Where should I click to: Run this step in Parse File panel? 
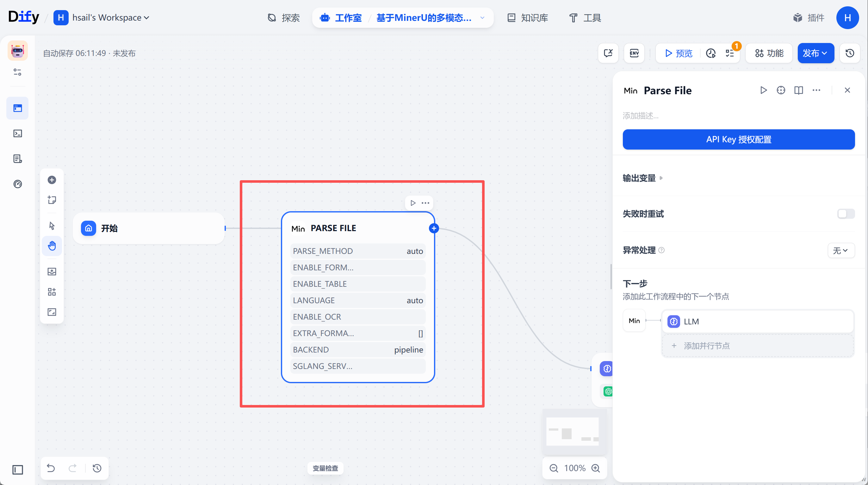click(x=764, y=90)
